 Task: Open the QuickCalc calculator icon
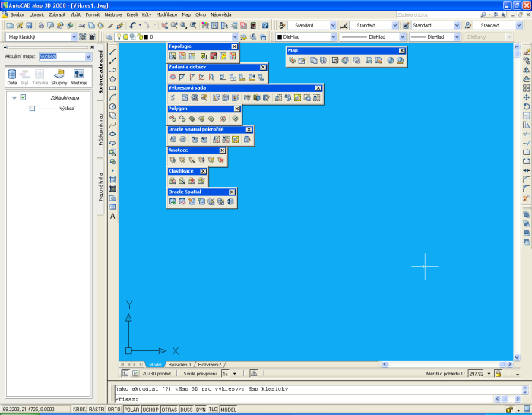pyautogui.click(x=253, y=25)
